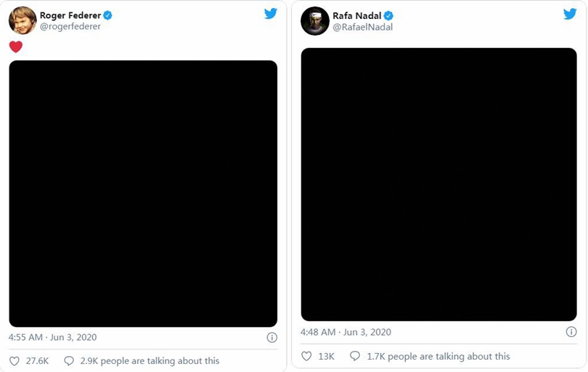Click reply bubble icon on Nadal's tweet
588x372 pixels.
(x=355, y=356)
